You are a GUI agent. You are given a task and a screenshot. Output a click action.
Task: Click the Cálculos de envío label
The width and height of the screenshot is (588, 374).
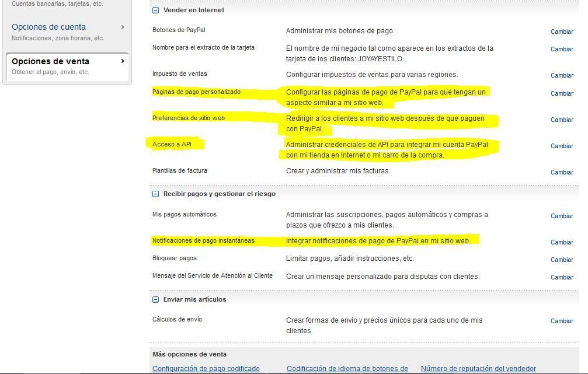click(x=177, y=319)
